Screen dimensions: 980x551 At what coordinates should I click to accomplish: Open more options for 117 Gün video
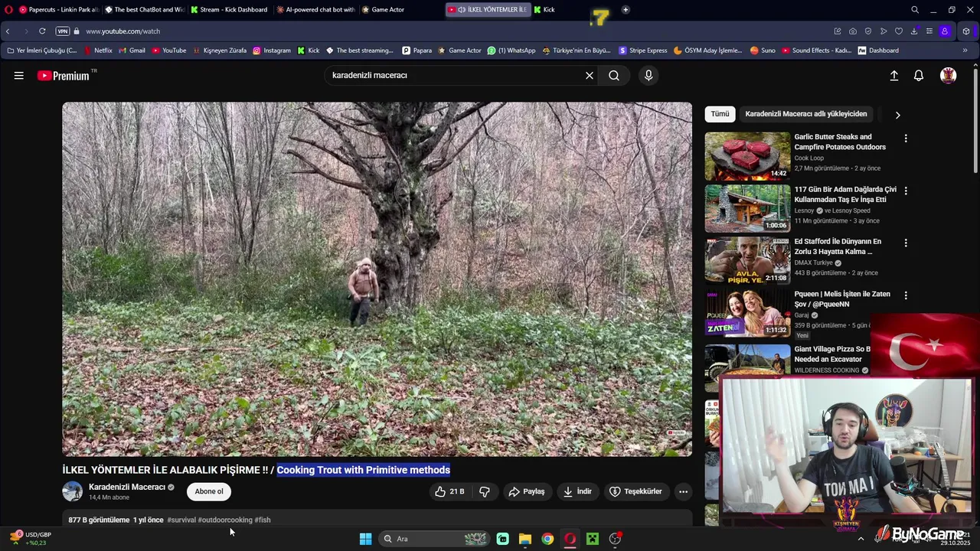[906, 191]
